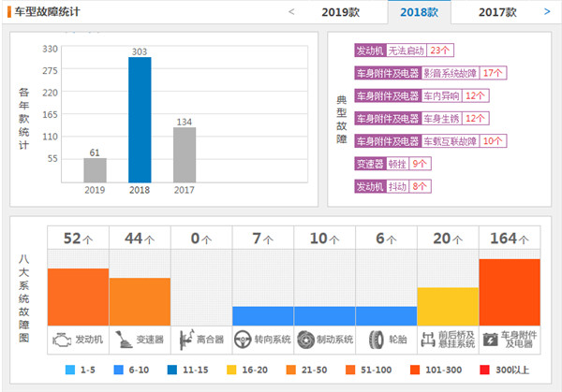Open the 发动机 无法启动 23个 fault tag
This screenshot has height=392, width=562.
(x=404, y=51)
